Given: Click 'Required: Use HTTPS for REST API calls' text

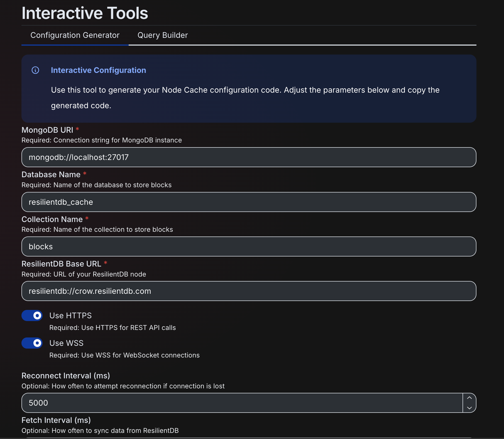Looking at the screenshot, I should click(x=112, y=328).
